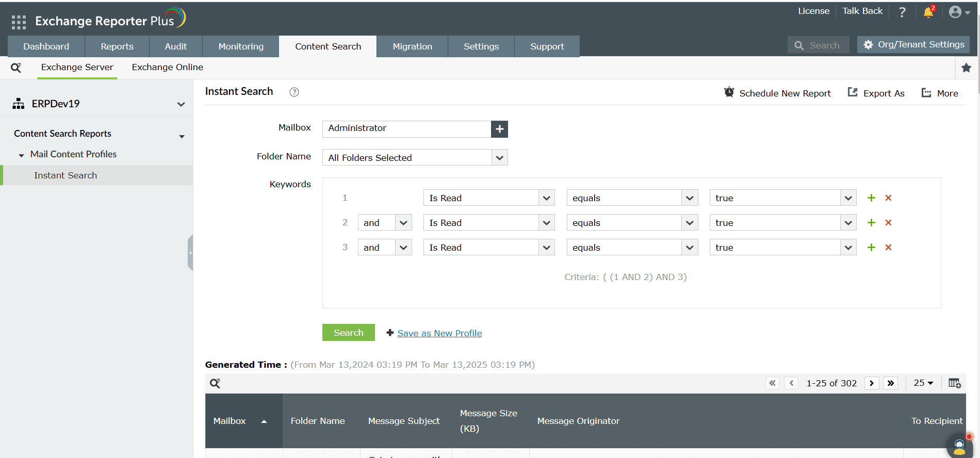
Task: Sort by Mailbox column arrow
Action: coord(264,421)
